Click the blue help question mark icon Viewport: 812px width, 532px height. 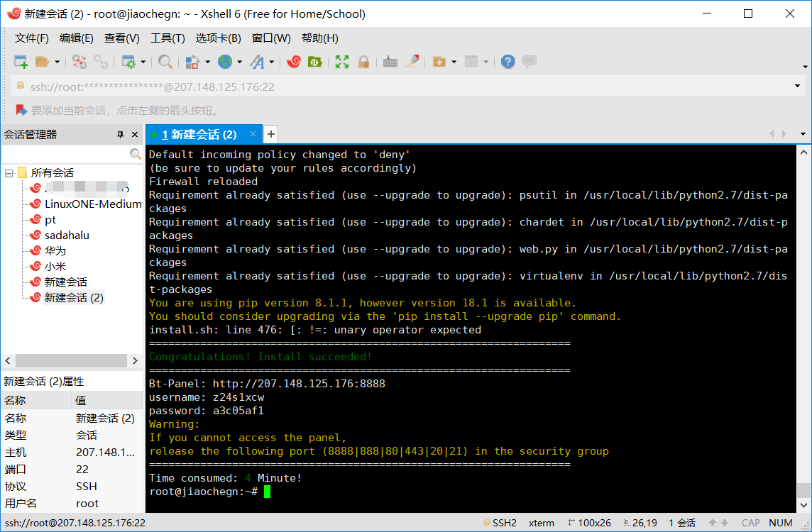(507, 62)
